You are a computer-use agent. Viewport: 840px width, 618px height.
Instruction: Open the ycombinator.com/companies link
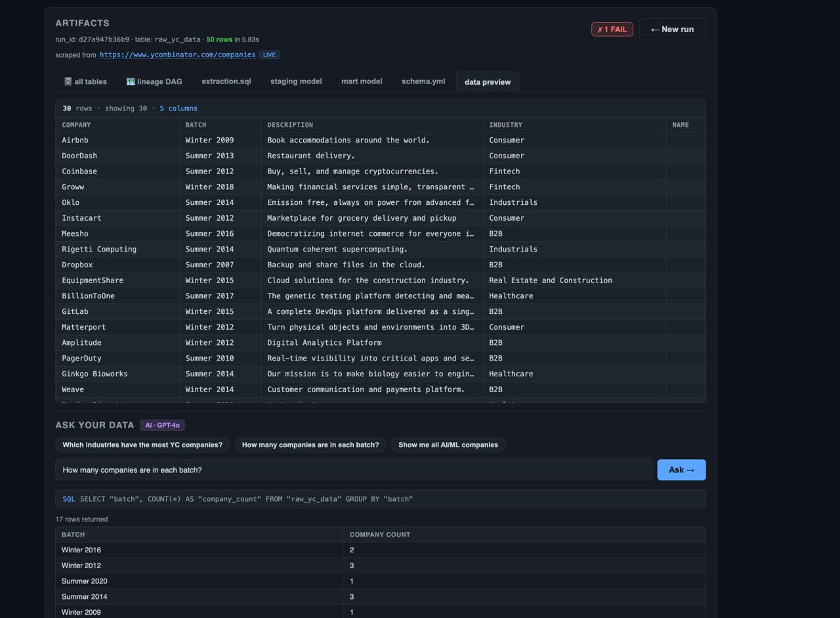point(177,55)
